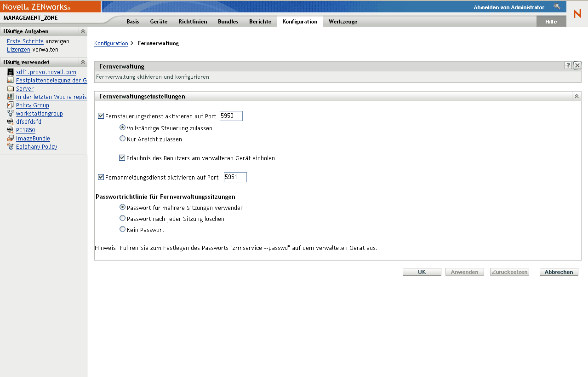Open the Richtlinien tab
The image size is (588, 377).
[x=193, y=22]
